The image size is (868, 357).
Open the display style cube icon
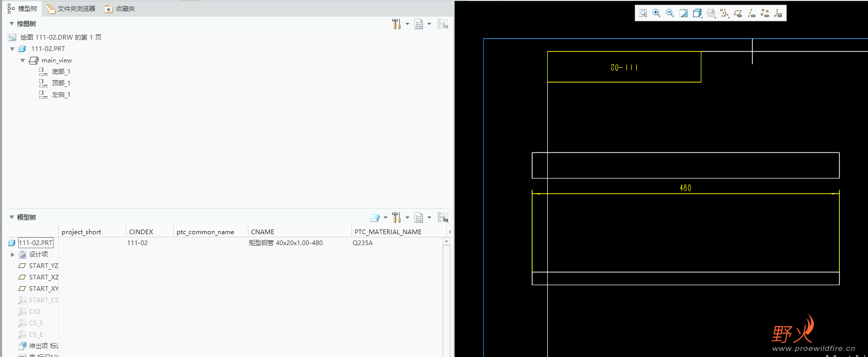coord(697,13)
